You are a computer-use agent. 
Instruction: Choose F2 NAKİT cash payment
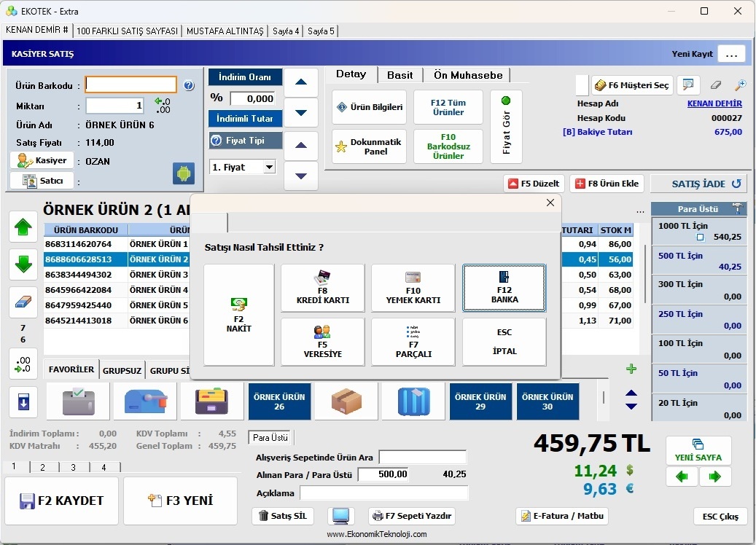238,315
